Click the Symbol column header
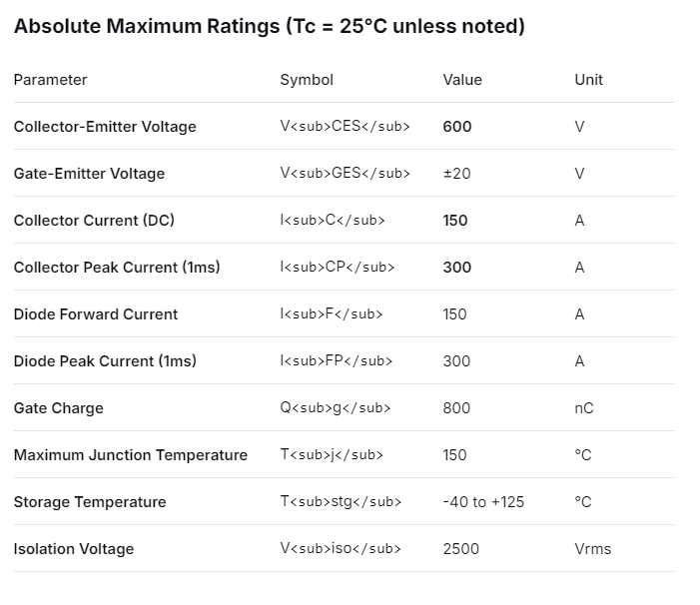The height and width of the screenshot is (605, 700). click(307, 80)
